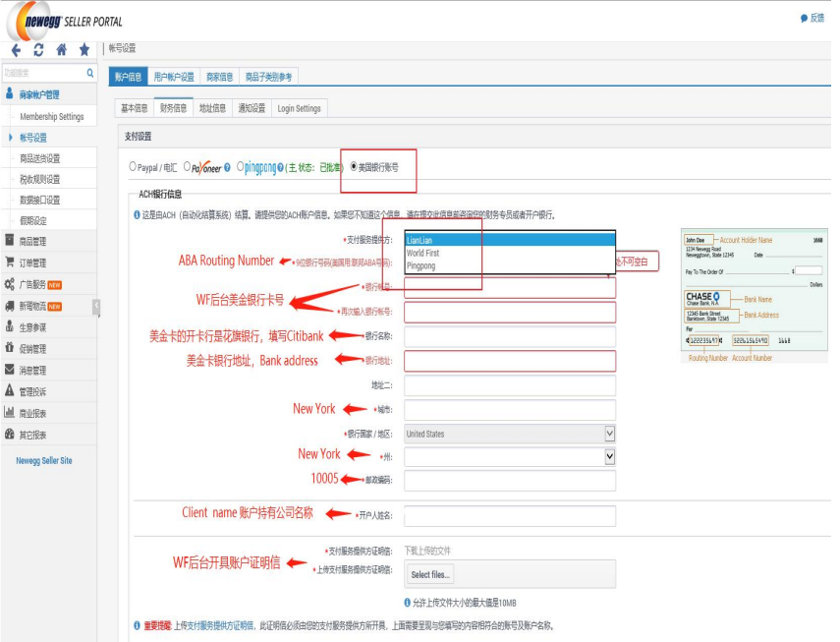840x642 pixels.
Task: Open the Newegg Seller Site link
Action: pyautogui.click(x=44, y=460)
